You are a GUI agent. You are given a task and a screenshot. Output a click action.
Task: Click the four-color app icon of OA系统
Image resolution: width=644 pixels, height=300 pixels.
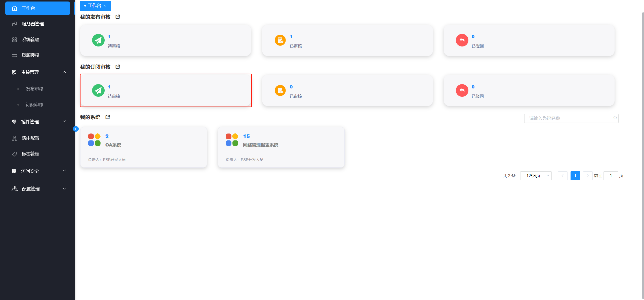[x=94, y=140]
